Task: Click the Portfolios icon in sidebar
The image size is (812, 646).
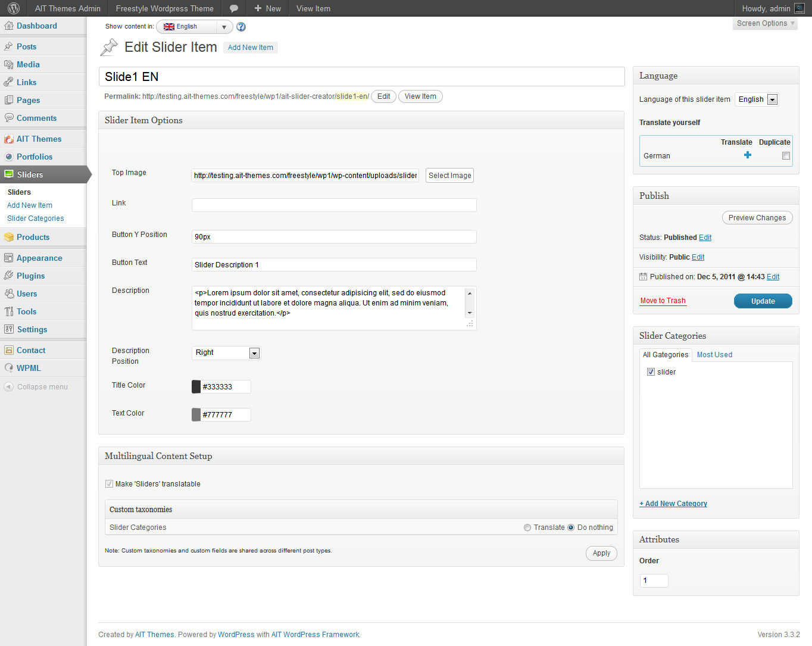Action: [8, 157]
